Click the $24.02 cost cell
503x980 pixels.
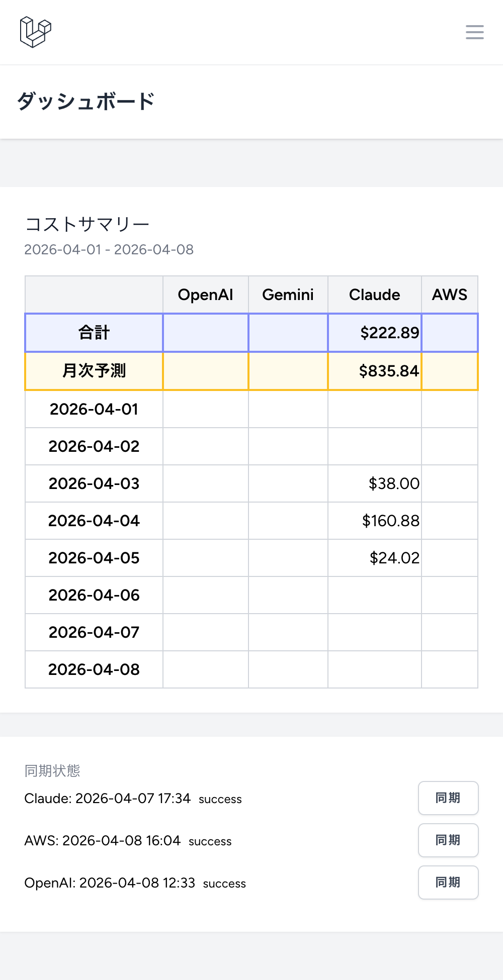394,558
